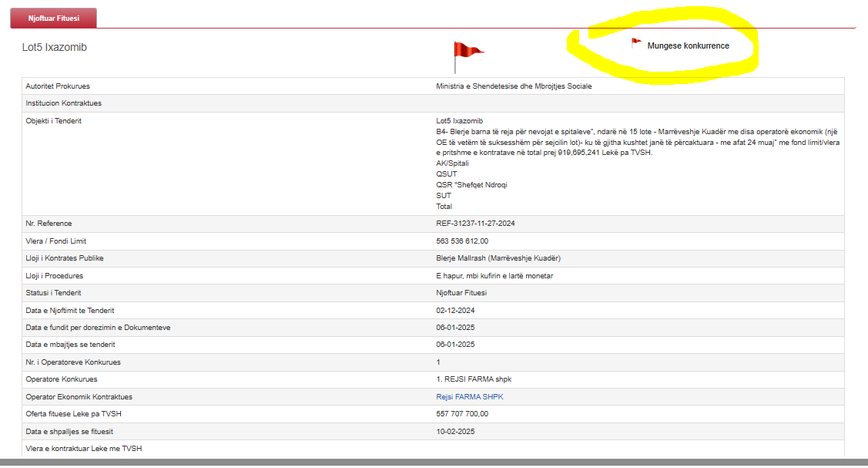Viewport: 868px width, 468px height.
Task: Open the Rejsi FARMA SHPK operator link
Action: pos(469,396)
